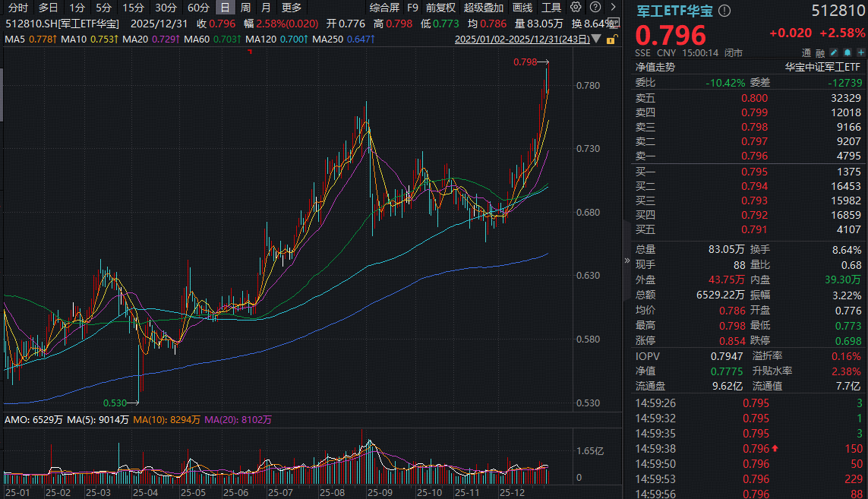Click the info icon beside 军工ETF华宝
The width and height of the screenshot is (868, 499).
(x=724, y=11)
